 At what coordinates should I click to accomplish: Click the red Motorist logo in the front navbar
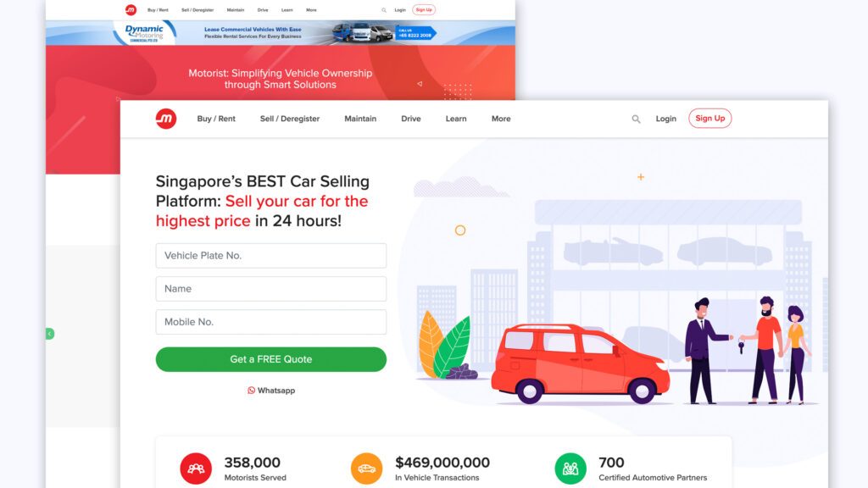point(165,119)
